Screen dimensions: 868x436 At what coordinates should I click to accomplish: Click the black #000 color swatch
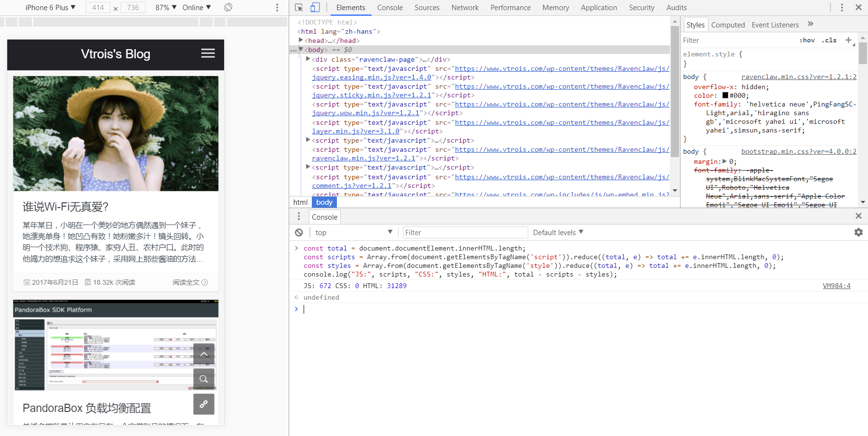[x=725, y=95]
